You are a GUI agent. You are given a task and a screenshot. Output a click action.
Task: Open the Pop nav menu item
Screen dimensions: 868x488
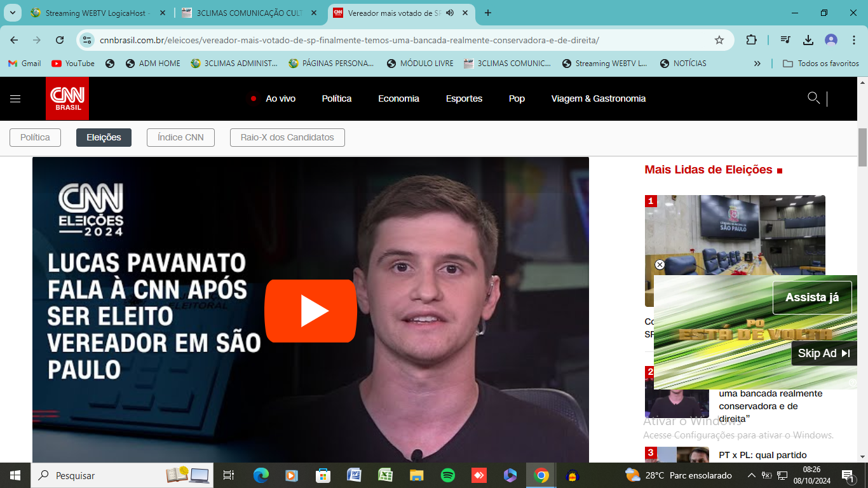[517, 98]
